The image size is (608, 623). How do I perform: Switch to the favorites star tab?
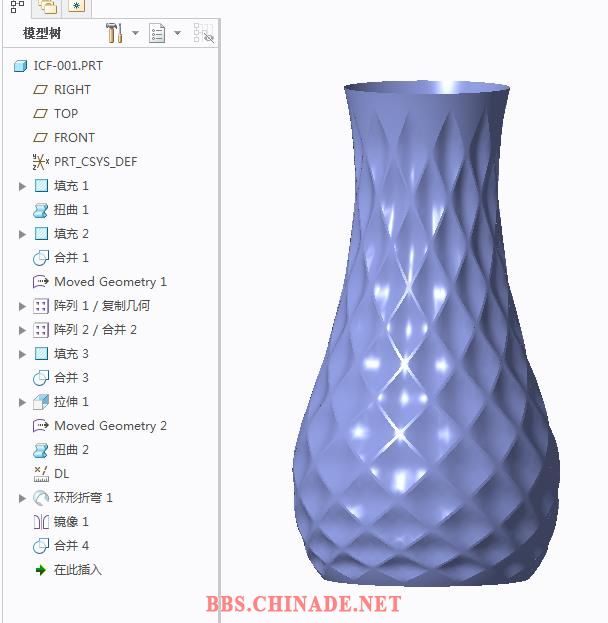tap(77, 6)
